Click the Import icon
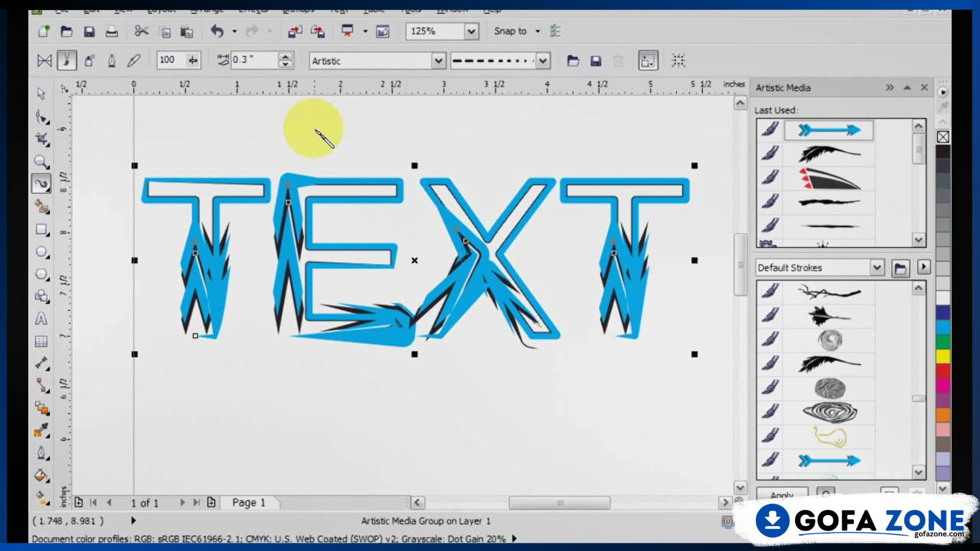 point(295,32)
